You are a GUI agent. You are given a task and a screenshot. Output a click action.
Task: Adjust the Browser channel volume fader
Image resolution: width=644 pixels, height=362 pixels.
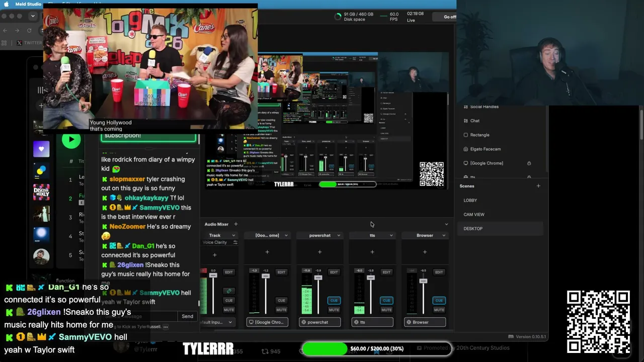click(x=423, y=281)
